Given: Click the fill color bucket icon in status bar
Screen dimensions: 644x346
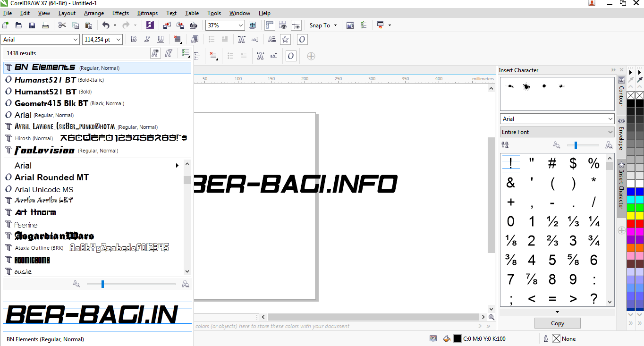Looking at the screenshot, I should (446, 338).
